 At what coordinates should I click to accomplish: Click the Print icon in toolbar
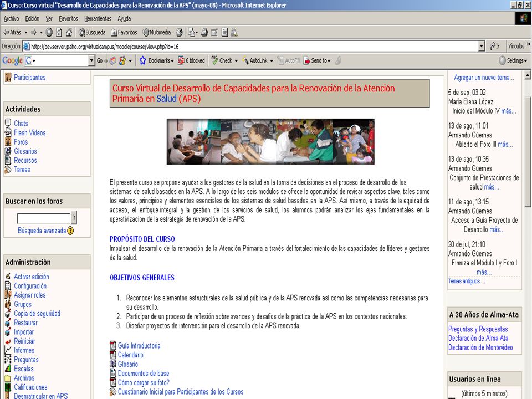coord(204,33)
